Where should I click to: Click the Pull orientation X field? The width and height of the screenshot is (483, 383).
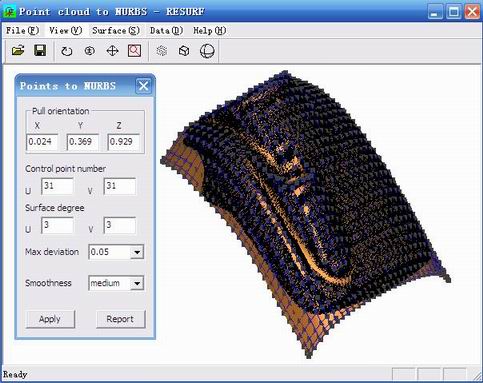(x=42, y=142)
